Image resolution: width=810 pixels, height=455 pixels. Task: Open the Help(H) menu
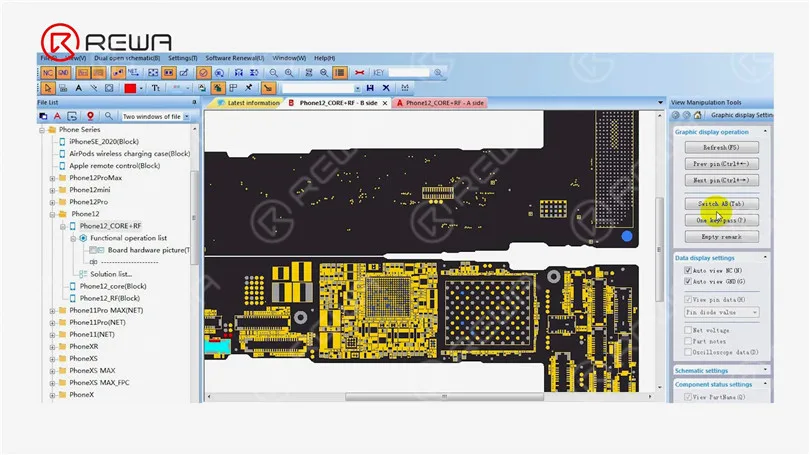324,58
